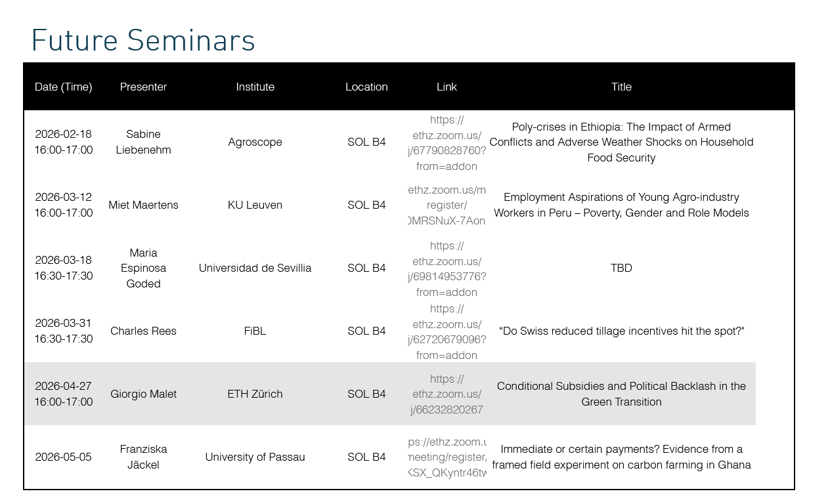Open Zoom link for Maria Espinosa Goded seminar
Viewport: 830px width, 504px height.
447,268
